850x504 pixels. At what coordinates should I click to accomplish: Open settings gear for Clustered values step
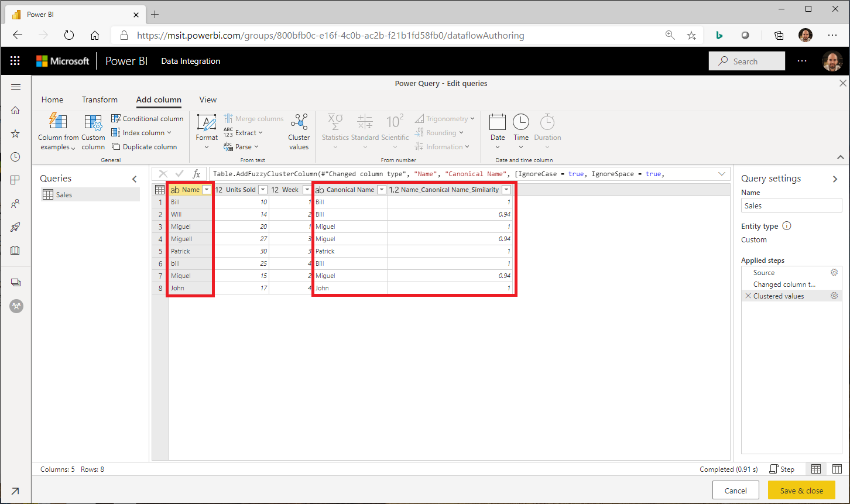834,296
